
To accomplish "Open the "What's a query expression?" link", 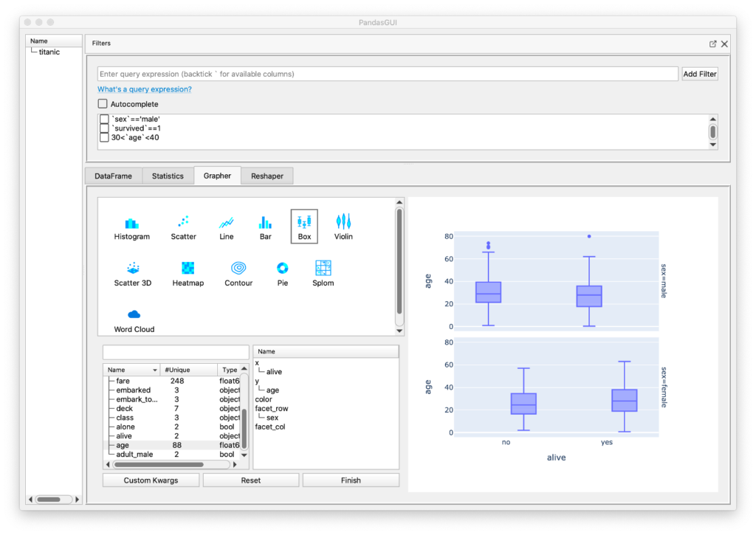I will [144, 89].
